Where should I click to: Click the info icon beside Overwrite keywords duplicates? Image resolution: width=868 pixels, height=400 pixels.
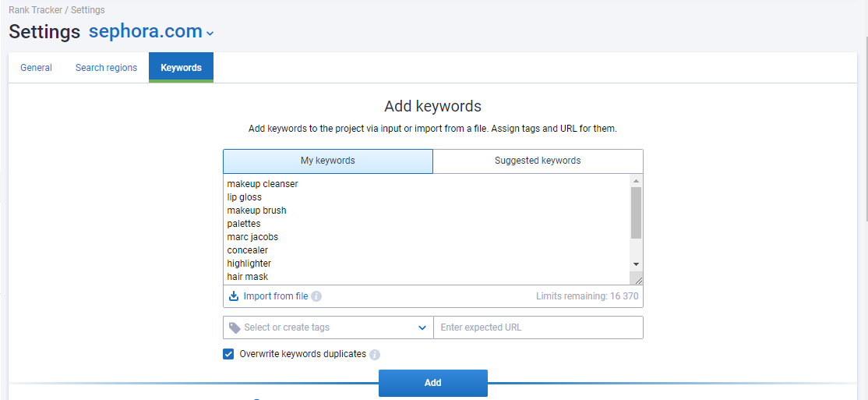(x=375, y=355)
